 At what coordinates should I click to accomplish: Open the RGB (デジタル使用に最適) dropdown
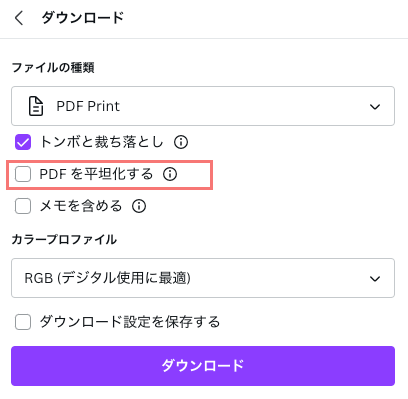203,278
